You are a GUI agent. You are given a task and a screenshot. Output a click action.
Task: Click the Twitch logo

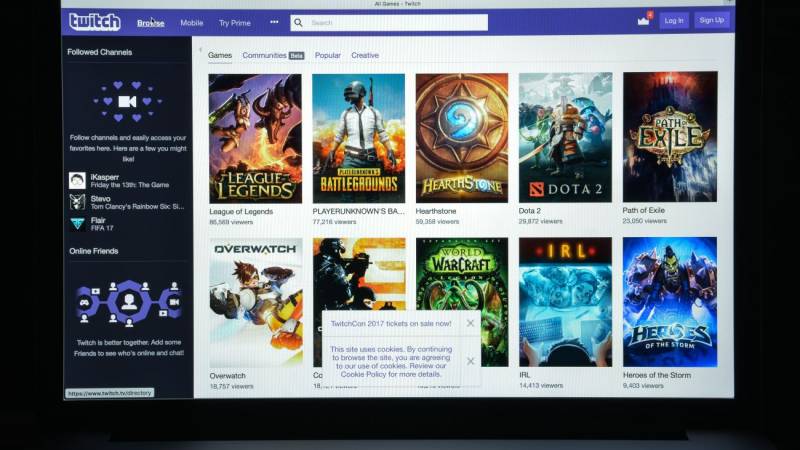click(95, 22)
